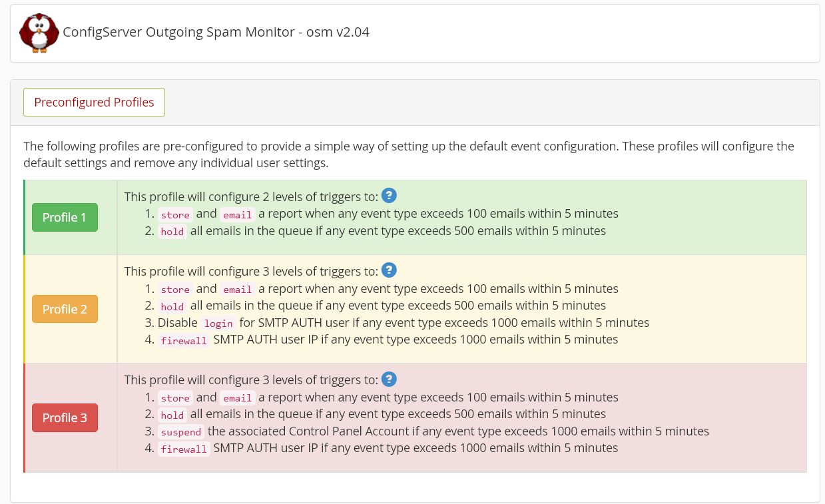
Task: Click Profile 2's 'This profile will configure 3 levels' heading
Action: click(x=251, y=271)
